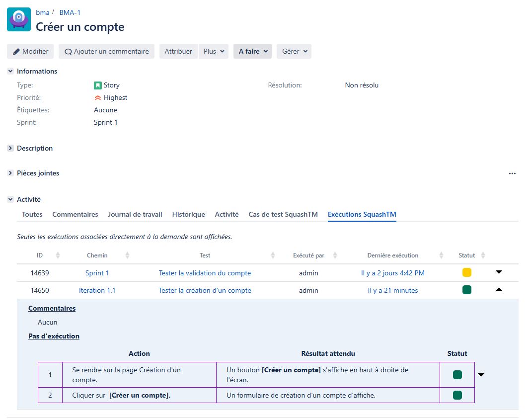Click the pencil Modifier button
This screenshot has height=419, width=532.
click(31, 51)
